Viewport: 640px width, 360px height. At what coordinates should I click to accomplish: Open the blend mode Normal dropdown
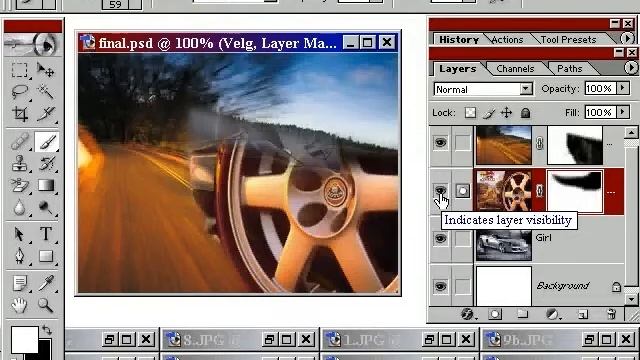pos(526,89)
